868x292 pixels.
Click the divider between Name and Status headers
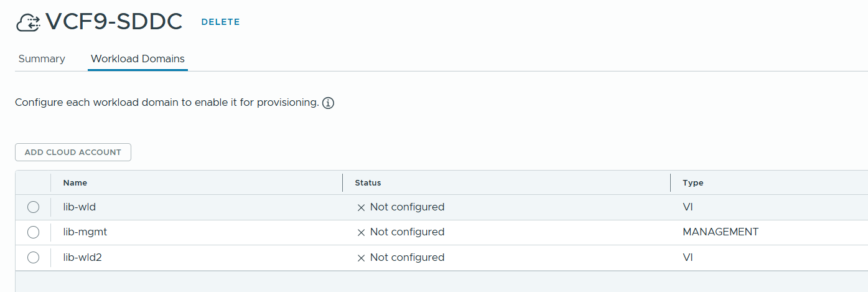tap(343, 183)
